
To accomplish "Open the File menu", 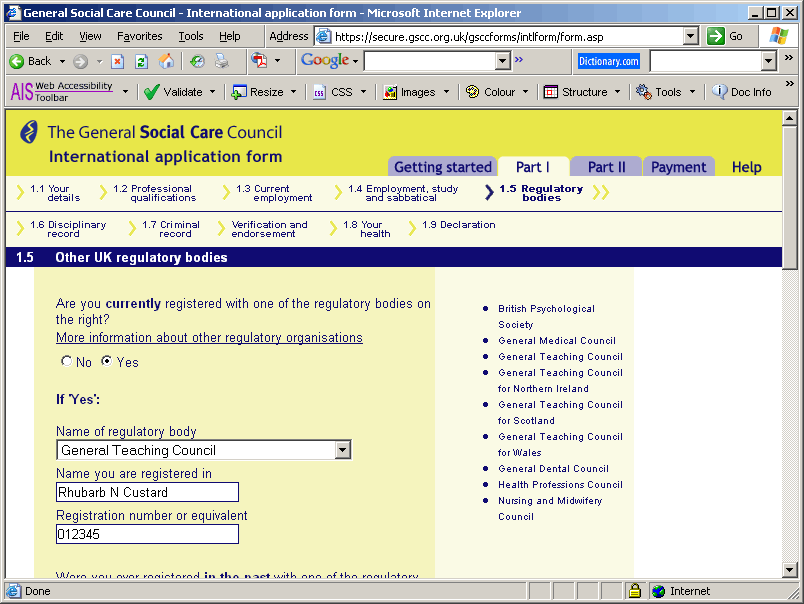I will [21, 36].
